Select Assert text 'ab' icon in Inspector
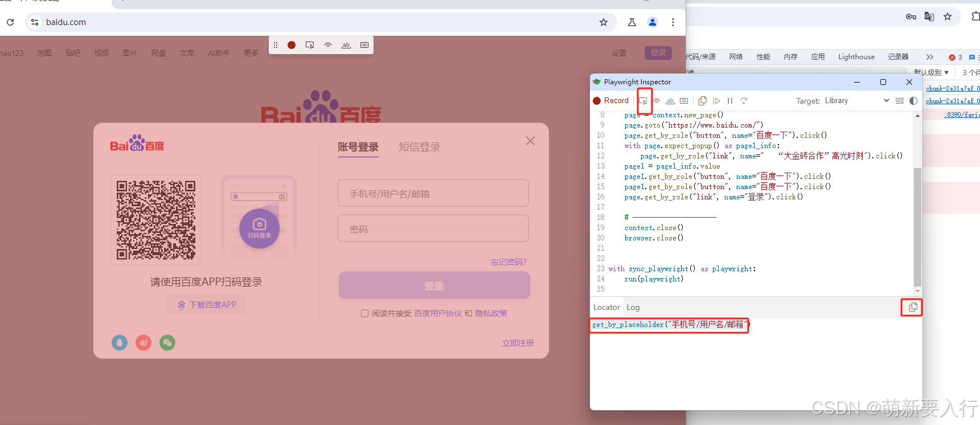Viewport: 980px width, 425px height. tap(670, 101)
